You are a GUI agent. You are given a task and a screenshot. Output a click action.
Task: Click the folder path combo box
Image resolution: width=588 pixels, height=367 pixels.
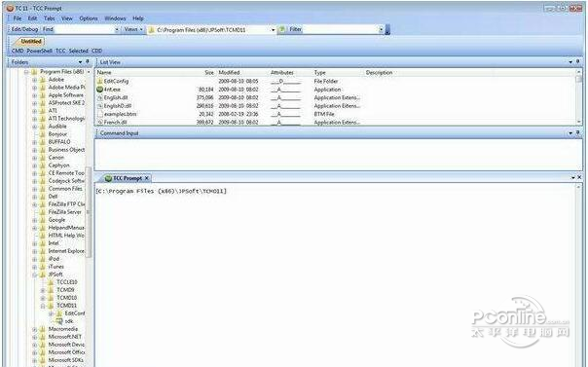(212, 29)
